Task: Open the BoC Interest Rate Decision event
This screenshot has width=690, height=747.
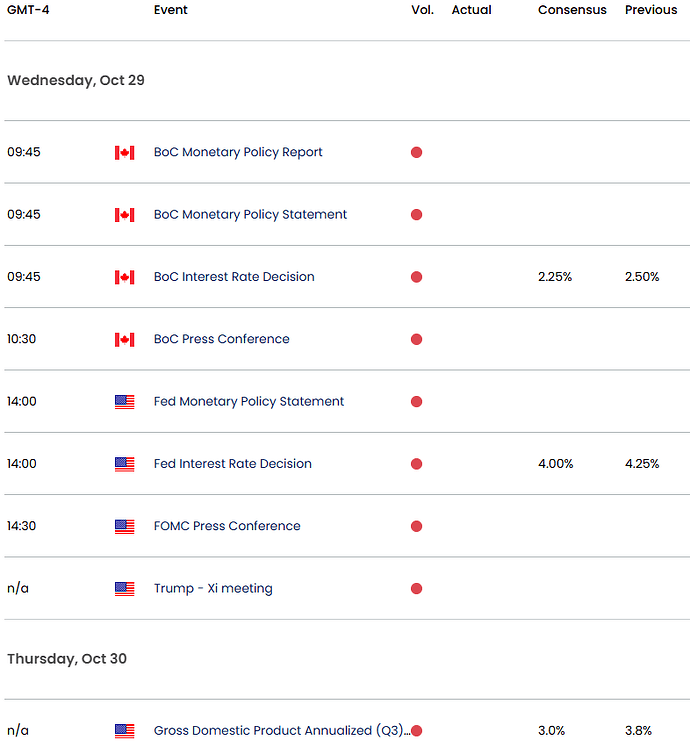Action: pos(234,277)
